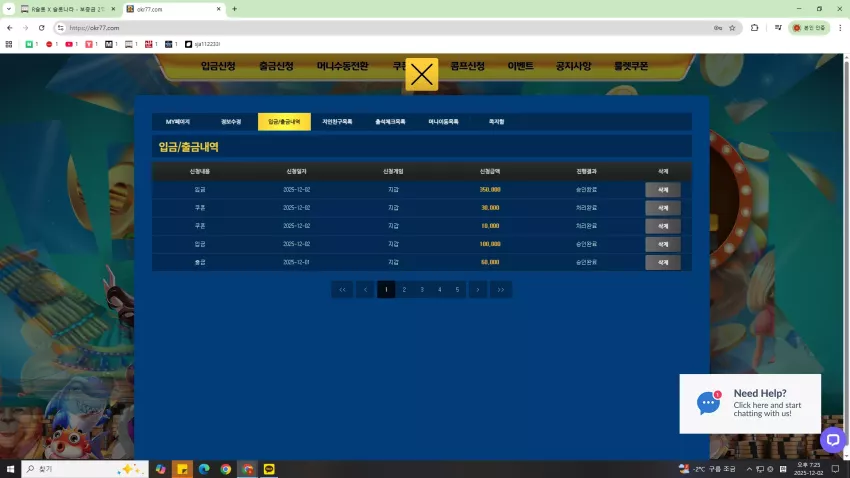The height and width of the screenshot is (478, 850).
Task: Open Sticky Notes from the taskbar
Action: [x=182, y=469]
